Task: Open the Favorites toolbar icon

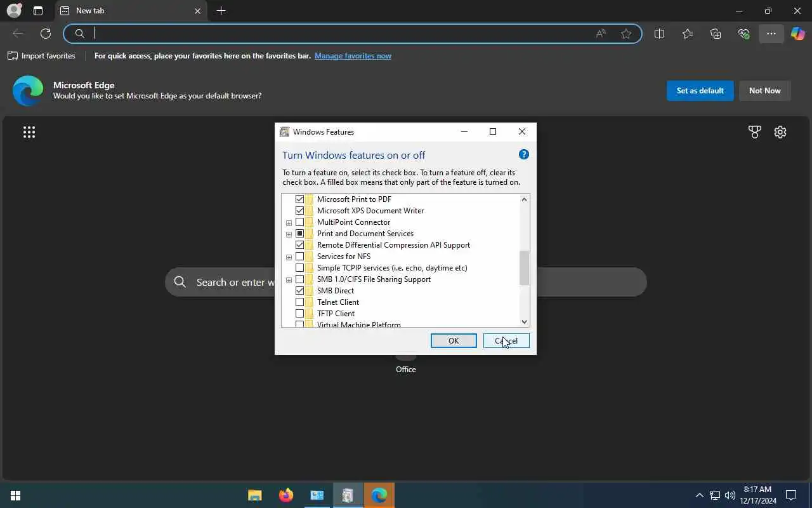Action: [x=688, y=34]
